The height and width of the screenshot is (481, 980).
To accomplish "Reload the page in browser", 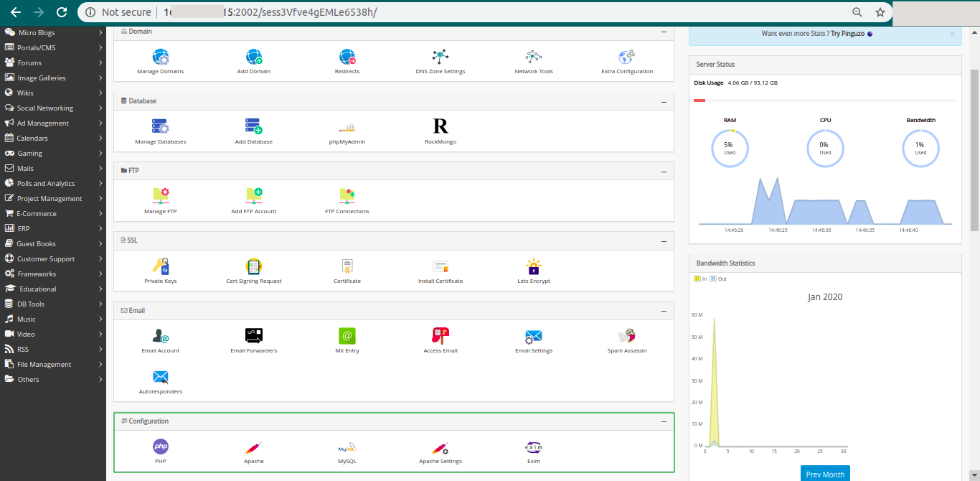I will point(62,12).
